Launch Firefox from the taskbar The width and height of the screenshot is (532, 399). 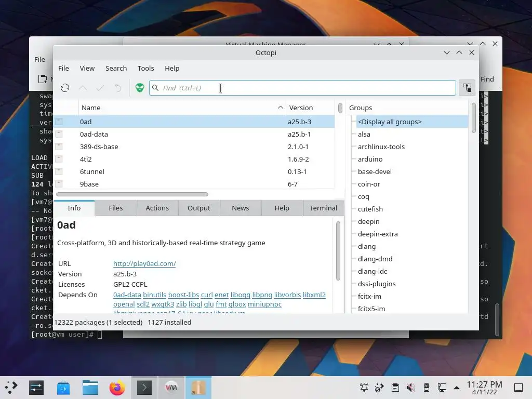tap(117, 388)
